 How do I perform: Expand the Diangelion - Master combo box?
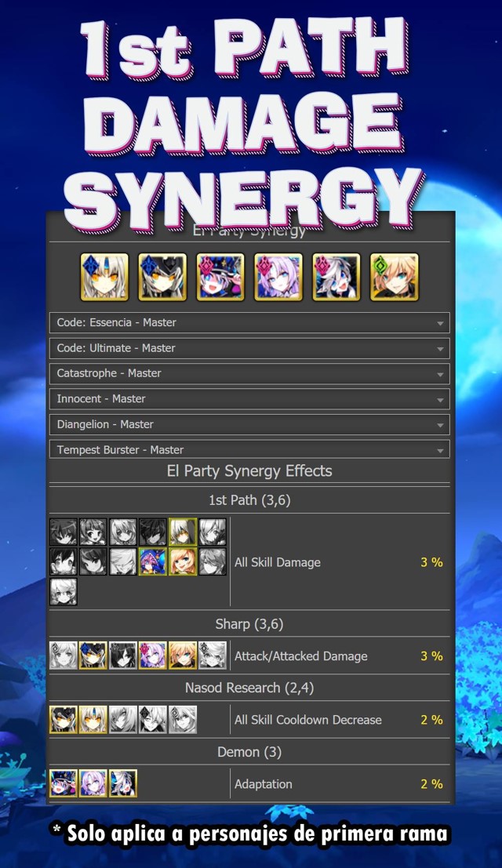click(x=249, y=424)
